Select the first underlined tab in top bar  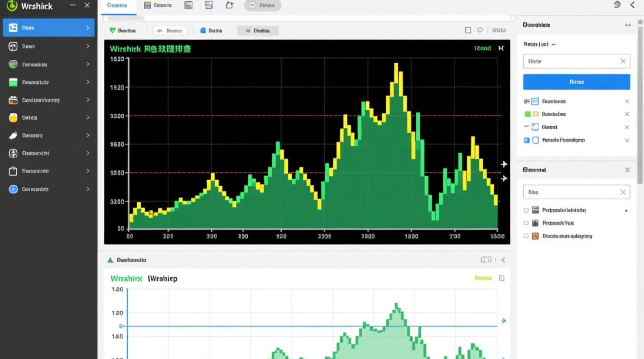(117, 6)
